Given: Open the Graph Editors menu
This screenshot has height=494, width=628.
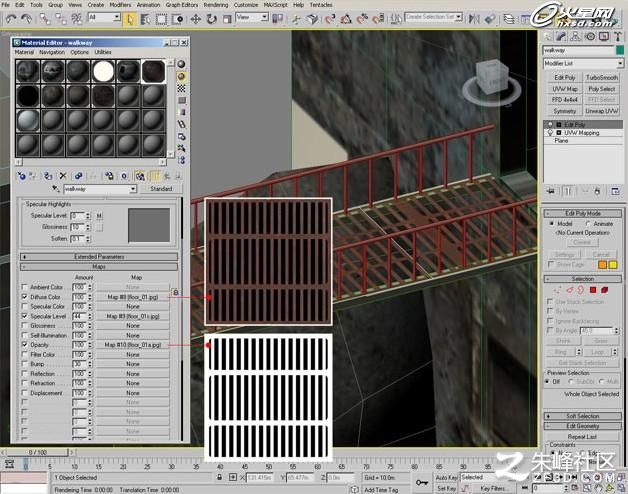Looking at the screenshot, I should click(x=182, y=5).
